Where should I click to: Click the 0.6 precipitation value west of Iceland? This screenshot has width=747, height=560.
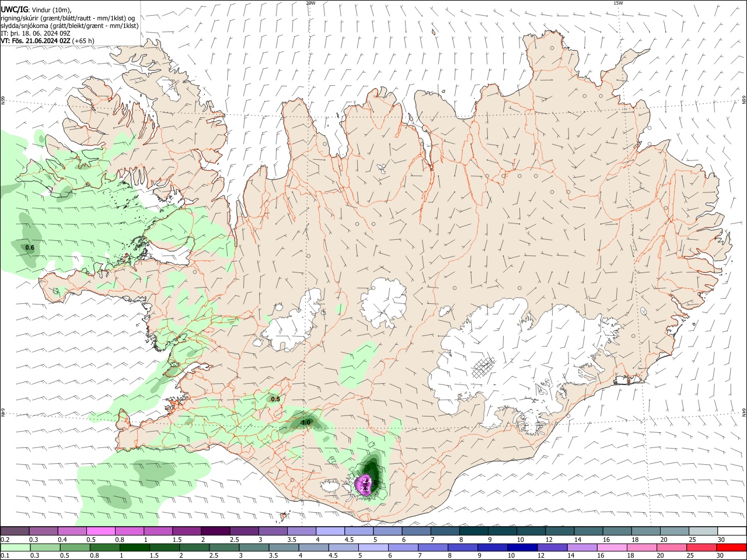click(x=30, y=248)
